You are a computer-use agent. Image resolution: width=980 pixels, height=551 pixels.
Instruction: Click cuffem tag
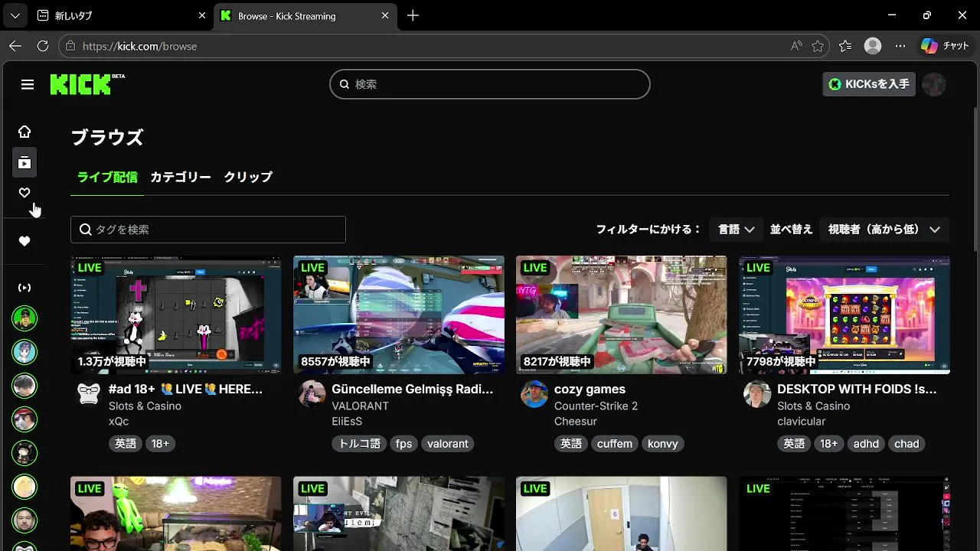(615, 444)
